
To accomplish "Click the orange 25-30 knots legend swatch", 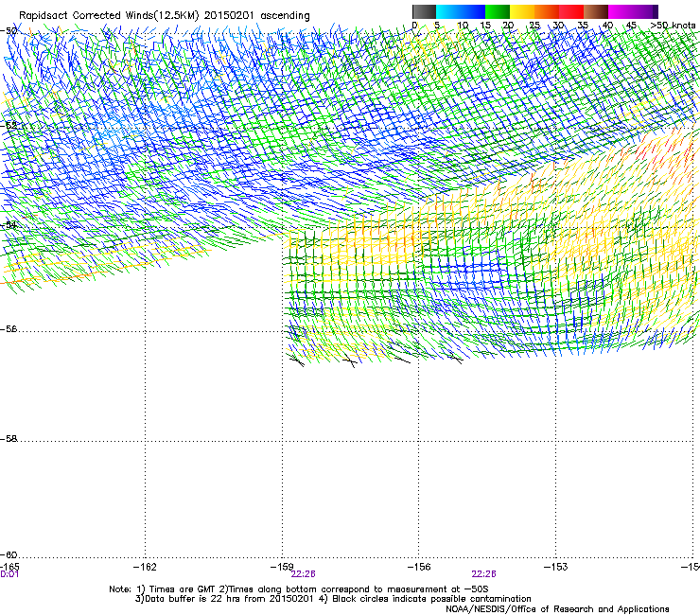I will click(547, 11).
